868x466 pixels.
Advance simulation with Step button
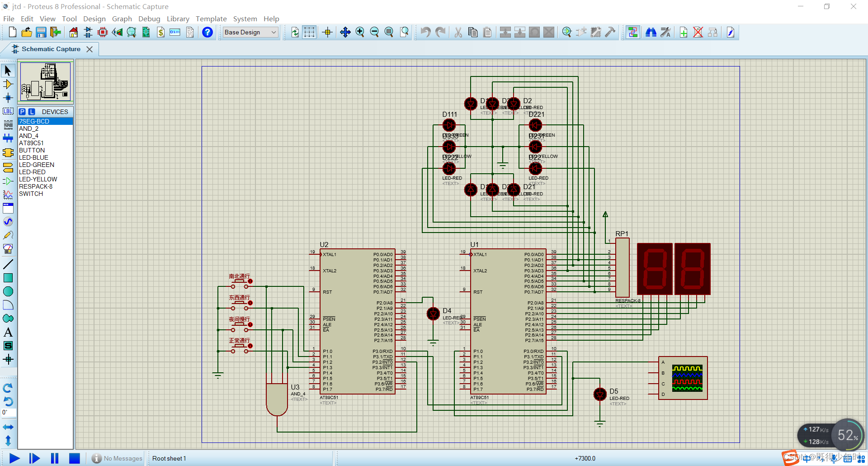[x=34, y=458]
